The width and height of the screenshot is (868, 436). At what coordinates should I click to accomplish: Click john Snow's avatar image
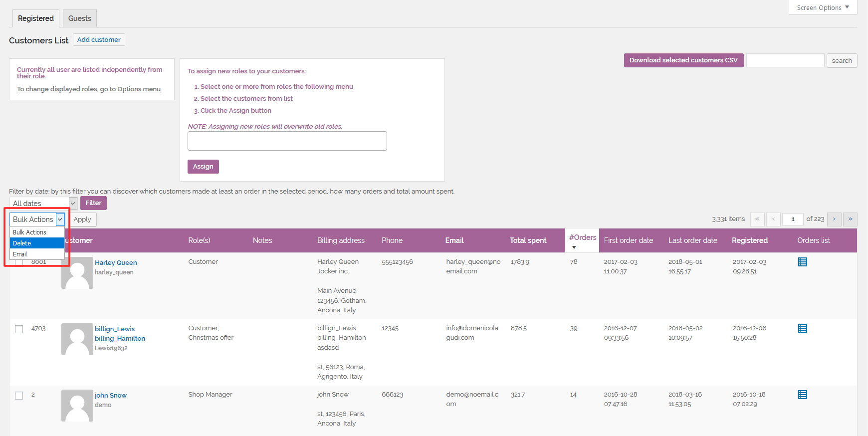77,405
